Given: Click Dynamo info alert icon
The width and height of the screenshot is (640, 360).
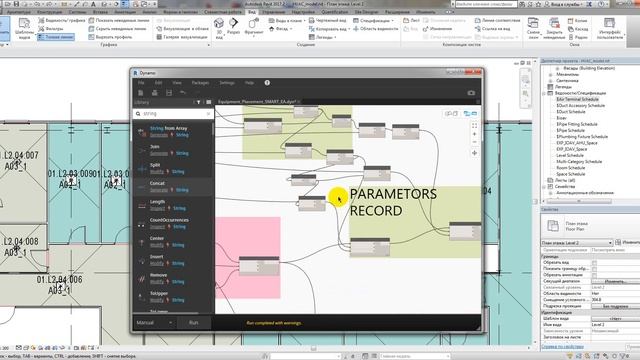Looking at the screenshot, I should point(267,83).
